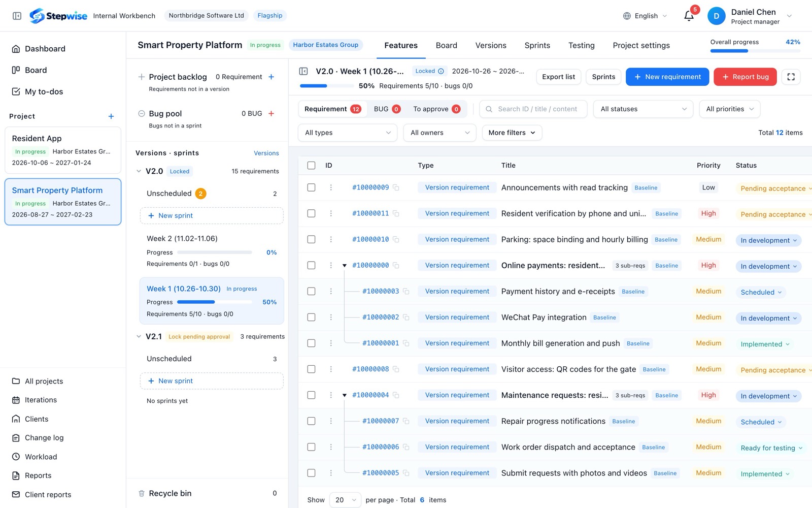Open the All priorities dropdown
The height and width of the screenshot is (508, 812).
point(730,109)
